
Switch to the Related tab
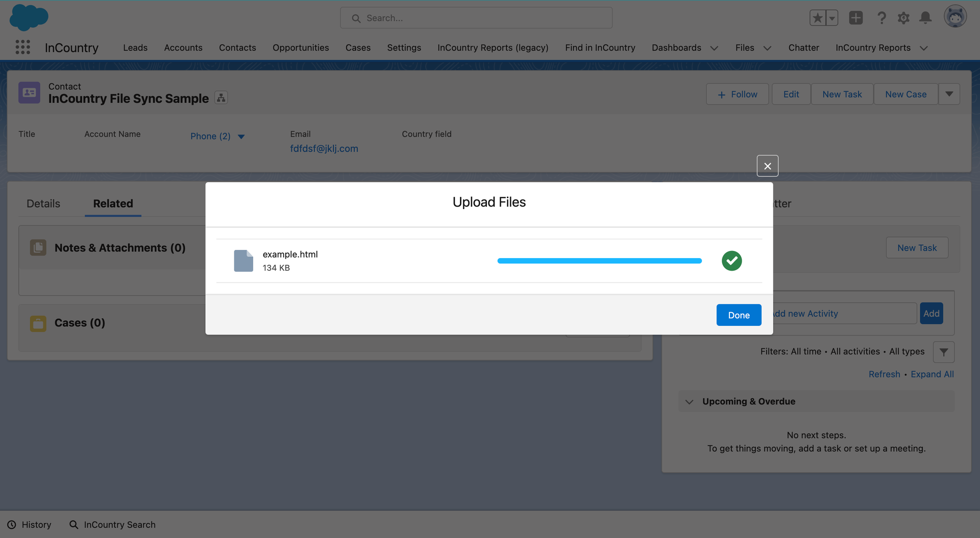[x=113, y=203]
